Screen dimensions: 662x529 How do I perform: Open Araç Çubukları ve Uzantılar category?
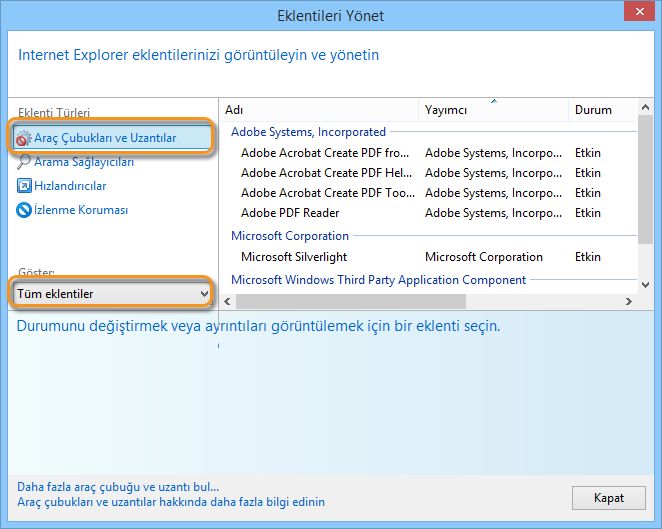coord(112,138)
